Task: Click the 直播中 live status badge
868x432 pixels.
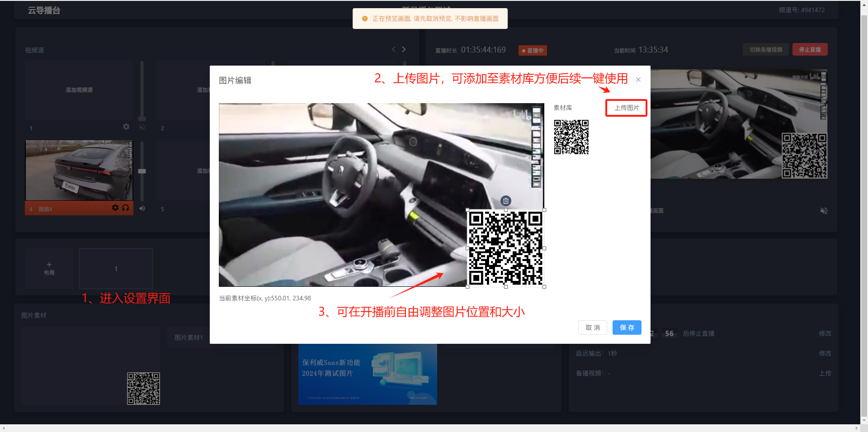Action: [533, 51]
